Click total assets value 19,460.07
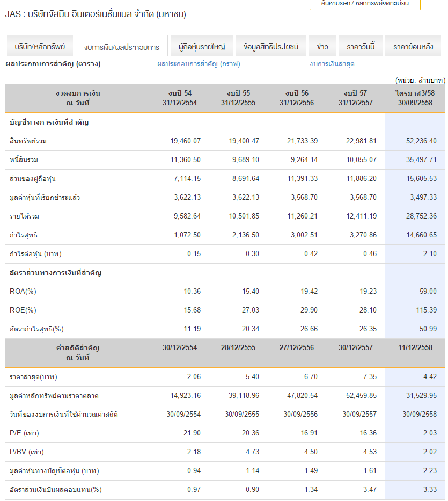Viewport: 448px width, 501px height. 185,141
